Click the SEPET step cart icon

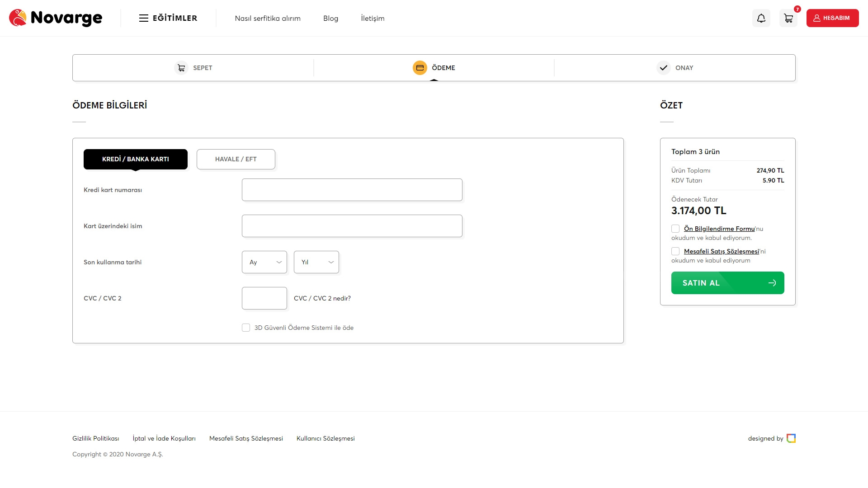click(x=181, y=68)
